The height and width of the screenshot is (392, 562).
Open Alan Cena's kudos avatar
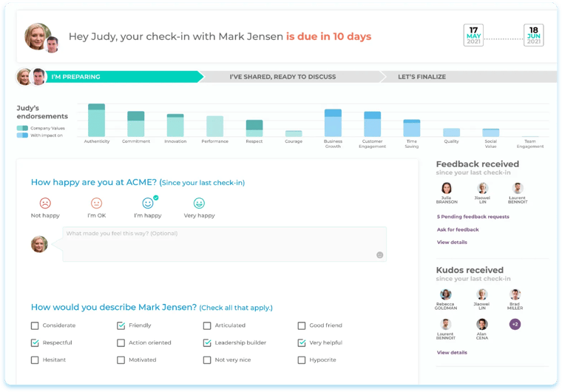pos(482,324)
